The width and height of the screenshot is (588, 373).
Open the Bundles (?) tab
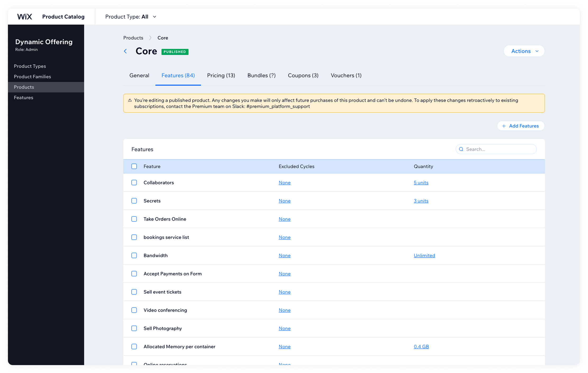coord(261,75)
